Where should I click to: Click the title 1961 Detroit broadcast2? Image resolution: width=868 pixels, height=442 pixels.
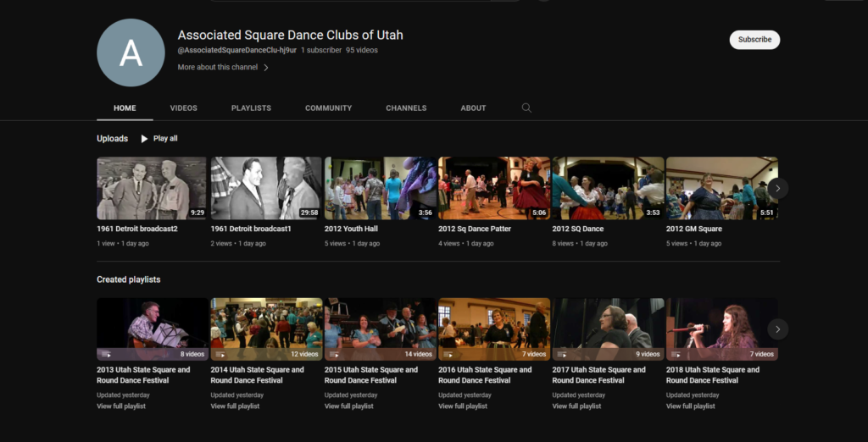click(x=137, y=229)
